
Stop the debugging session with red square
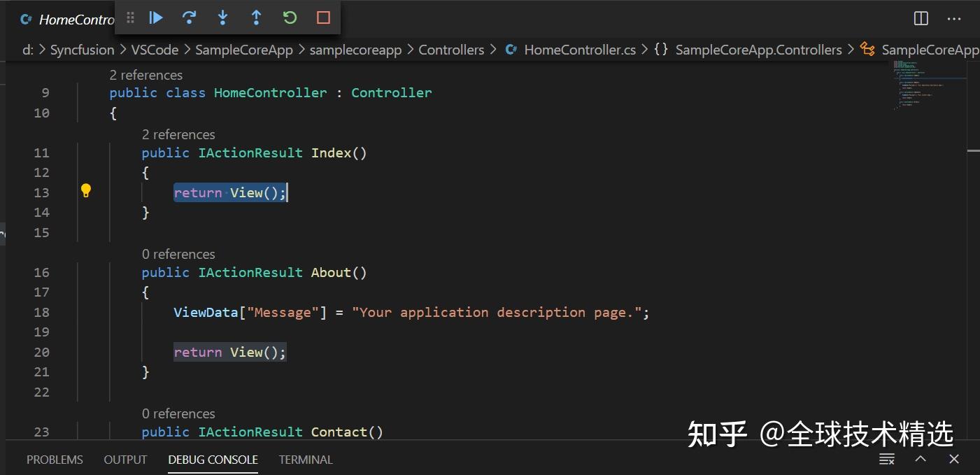pyautogui.click(x=322, y=17)
